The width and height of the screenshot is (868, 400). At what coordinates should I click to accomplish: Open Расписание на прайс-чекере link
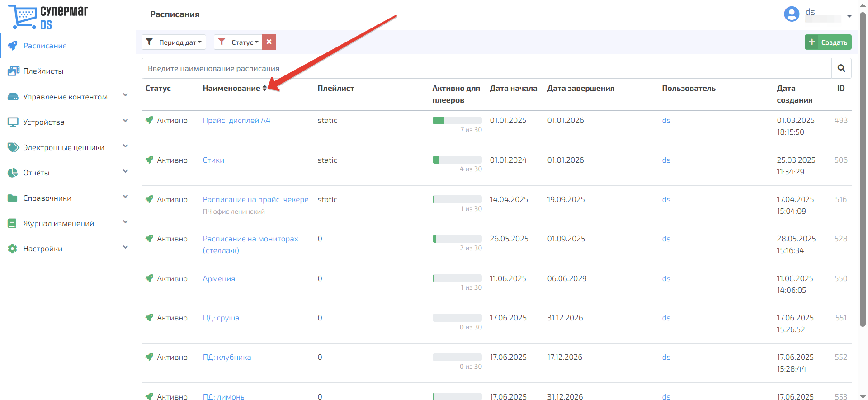(x=255, y=199)
